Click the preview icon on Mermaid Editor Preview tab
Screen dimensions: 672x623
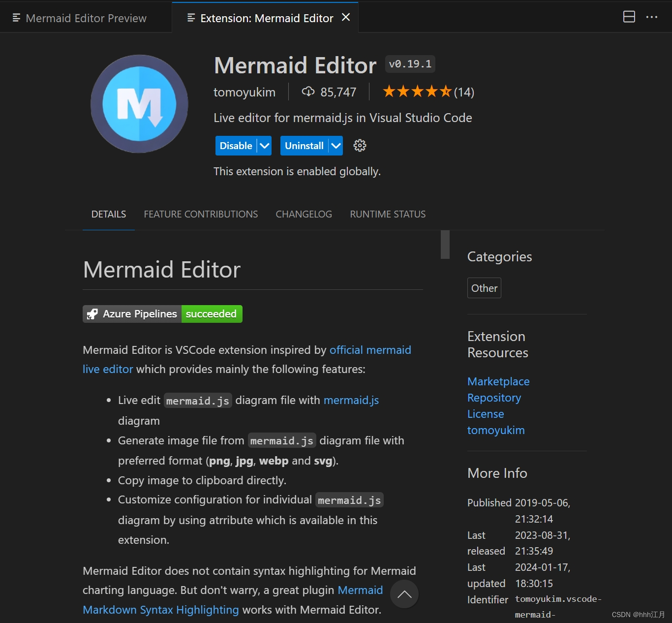click(16, 18)
